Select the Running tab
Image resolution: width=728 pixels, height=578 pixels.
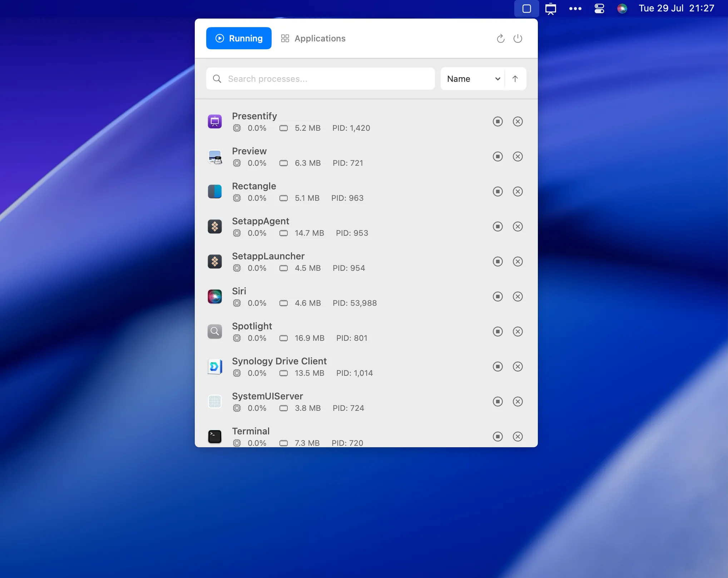point(238,38)
